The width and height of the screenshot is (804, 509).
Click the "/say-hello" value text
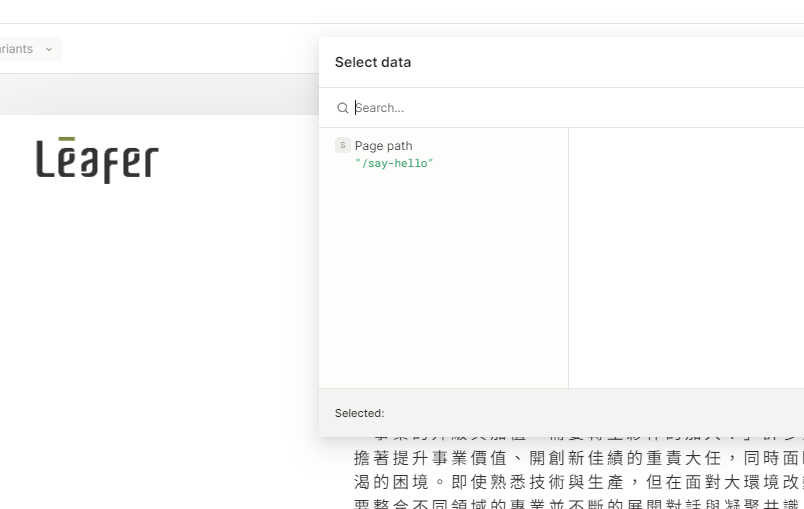pyautogui.click(x=394, y=163)
